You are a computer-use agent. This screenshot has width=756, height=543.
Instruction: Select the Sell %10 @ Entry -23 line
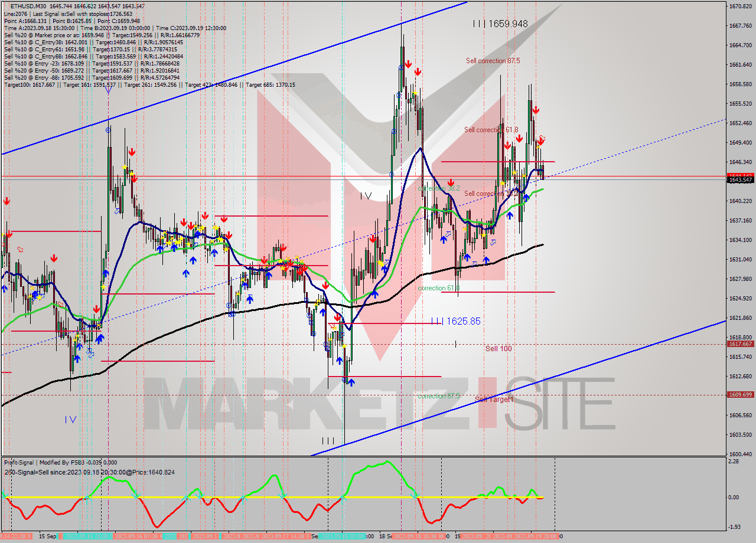[x=92, y=63]
